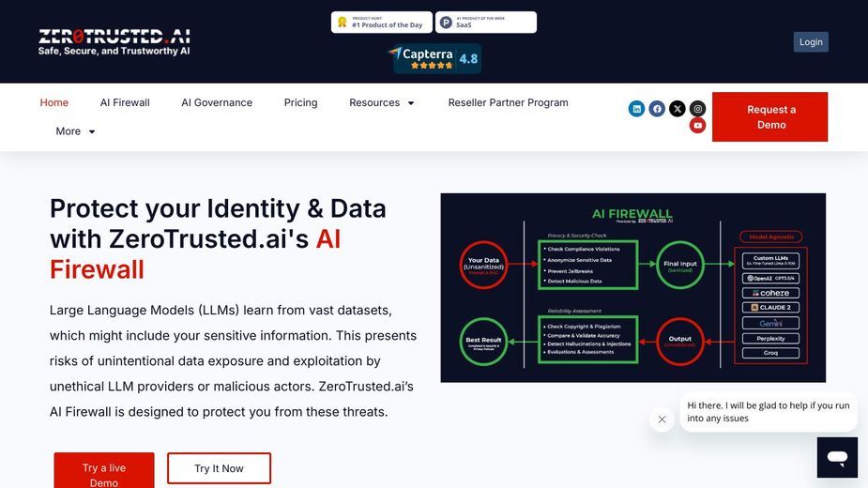
Task: Expand the More dropdown menu
Action: [75, 131]
